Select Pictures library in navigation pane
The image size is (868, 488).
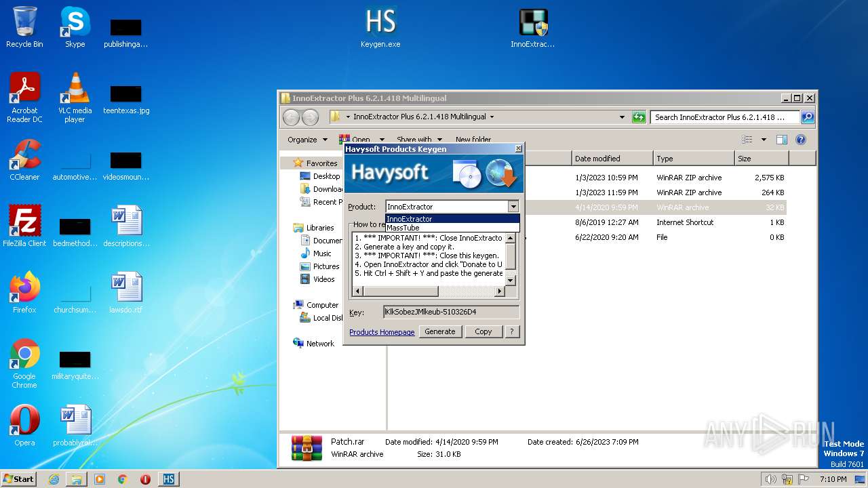(325, 266)
